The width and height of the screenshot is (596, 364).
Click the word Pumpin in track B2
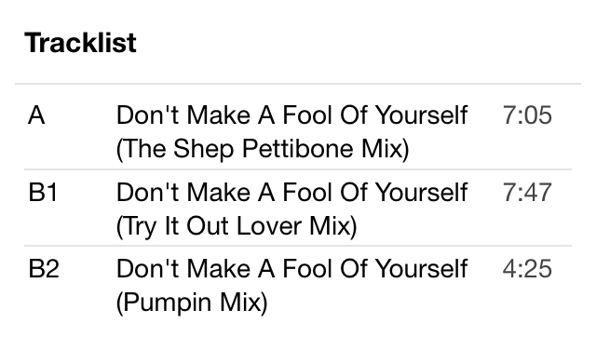168,303
